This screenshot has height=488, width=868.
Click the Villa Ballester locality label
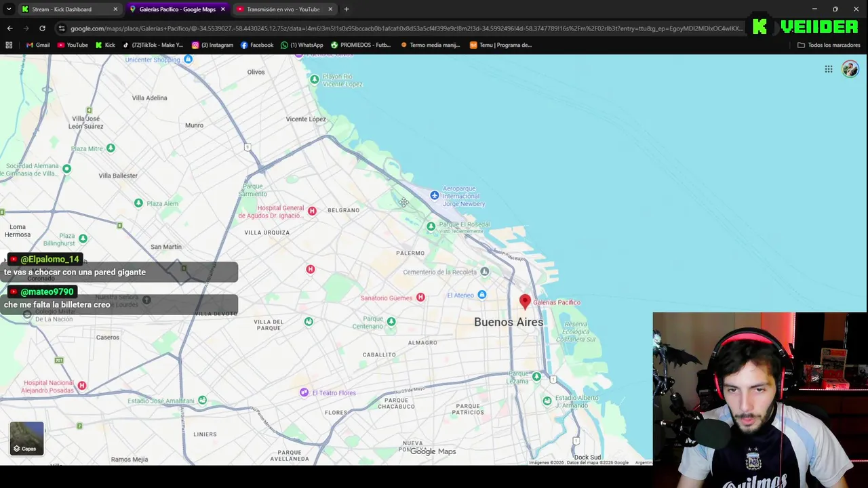[x=118, y=176]
